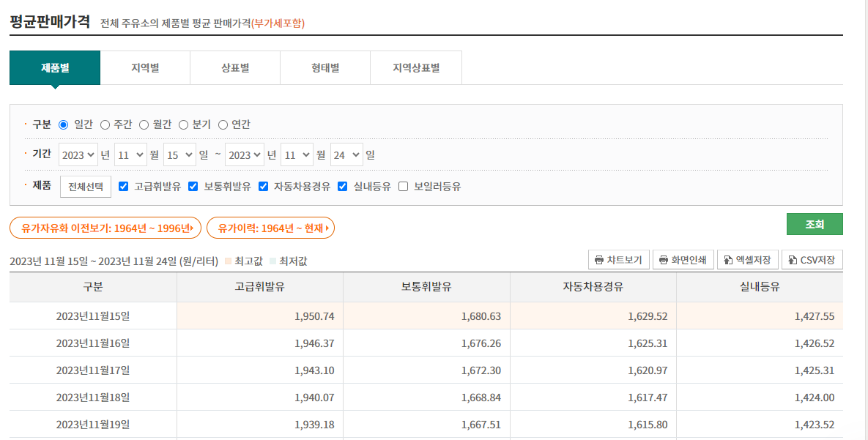Click the 구분 column header
This screenshot has width=868, height=440.
tap(93, 287)
